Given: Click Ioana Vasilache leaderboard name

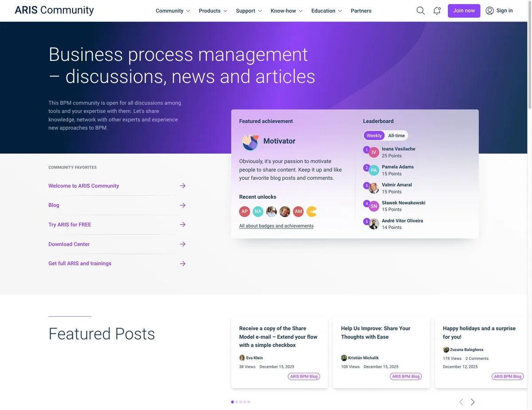Looking at the screenshot, I should [399, 149].
